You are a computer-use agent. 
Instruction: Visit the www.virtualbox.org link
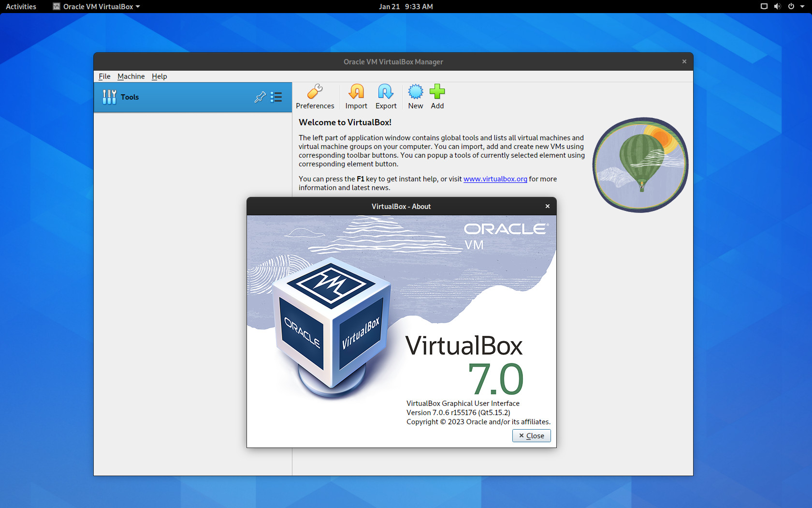495,179
